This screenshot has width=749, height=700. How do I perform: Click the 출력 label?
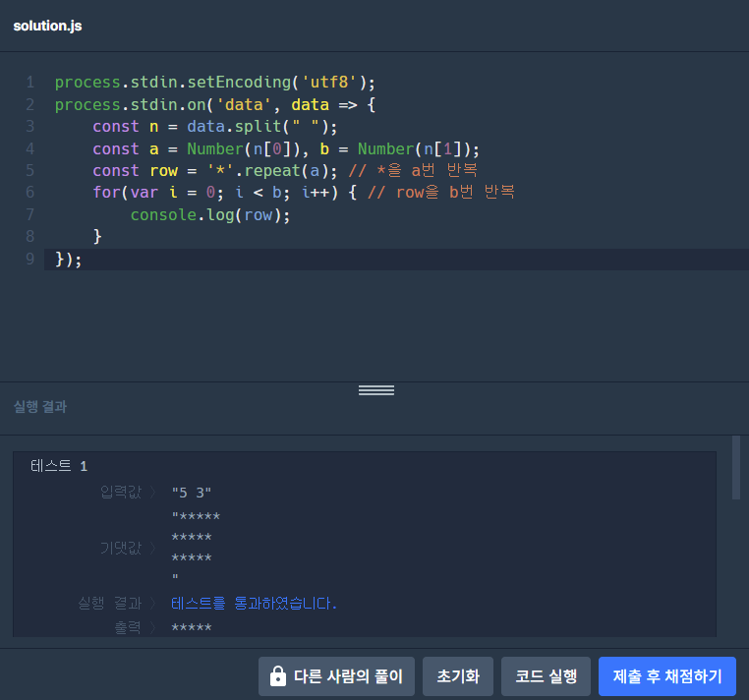click(x=128, y=628)
